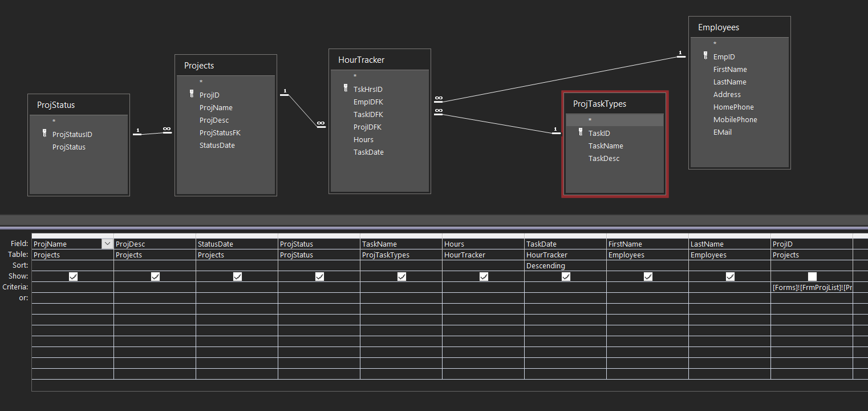Select the ProjStatus table title bar

click(79, 105)
